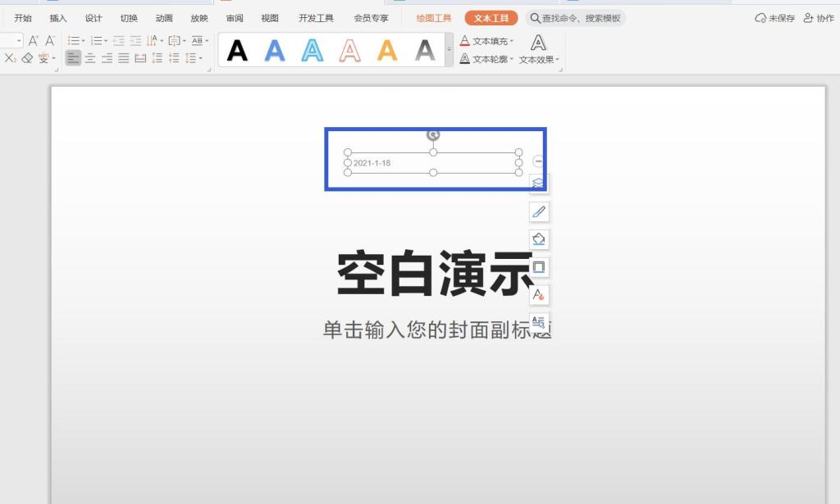Open the bullet list dropdown arrow
Viewport: 840px width, 504px height.
tap(82, 39)
